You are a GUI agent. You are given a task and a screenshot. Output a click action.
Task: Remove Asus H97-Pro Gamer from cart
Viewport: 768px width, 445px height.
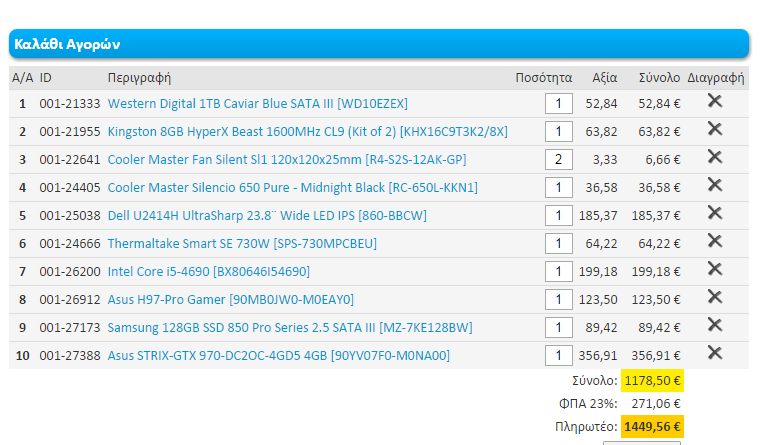point(715,296)
